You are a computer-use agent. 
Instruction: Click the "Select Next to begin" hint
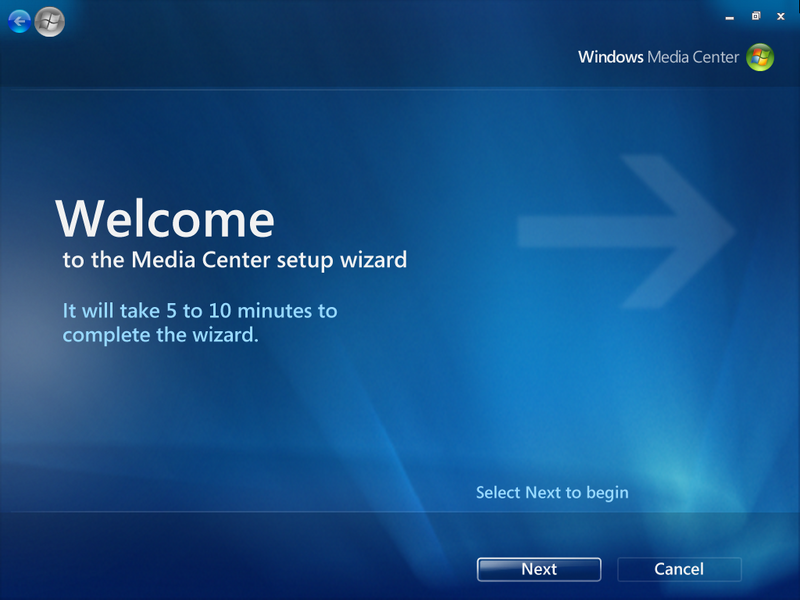pos(552,493)
